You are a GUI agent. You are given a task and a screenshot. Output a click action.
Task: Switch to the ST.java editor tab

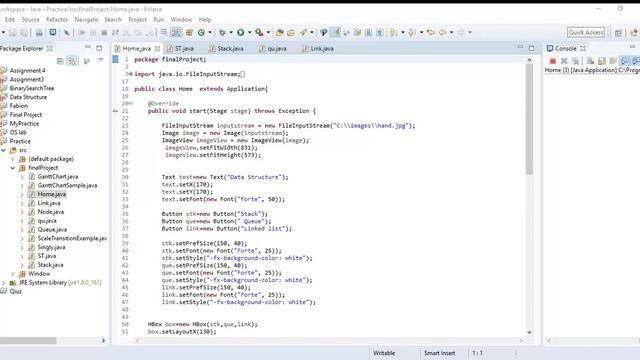click(x=180, y=49)
